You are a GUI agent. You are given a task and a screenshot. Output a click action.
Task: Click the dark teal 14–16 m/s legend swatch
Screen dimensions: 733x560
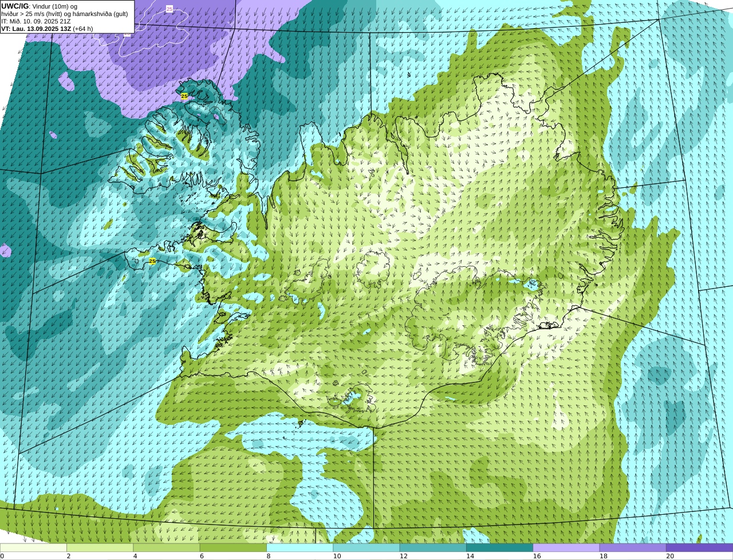[x=499, y=547]
